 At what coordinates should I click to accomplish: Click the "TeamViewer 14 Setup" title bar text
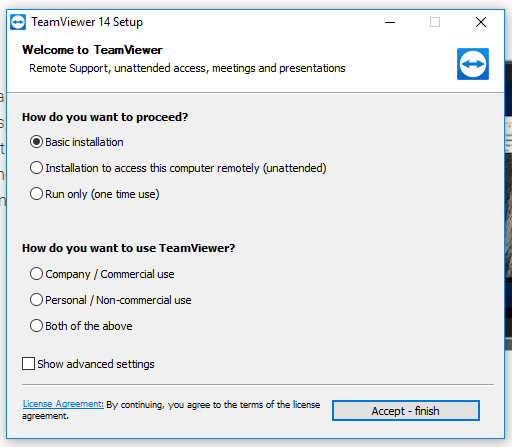pos(87,23)
